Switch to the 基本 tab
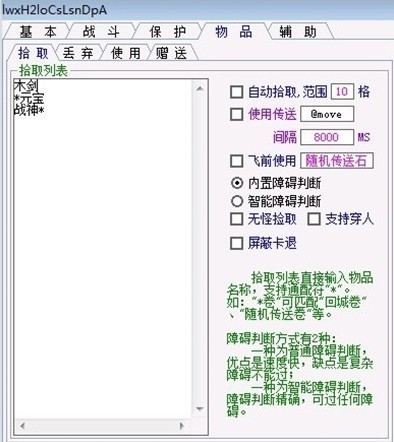This screenshot has height=442, width=394. pyautogui.click(x=37, y=32)
